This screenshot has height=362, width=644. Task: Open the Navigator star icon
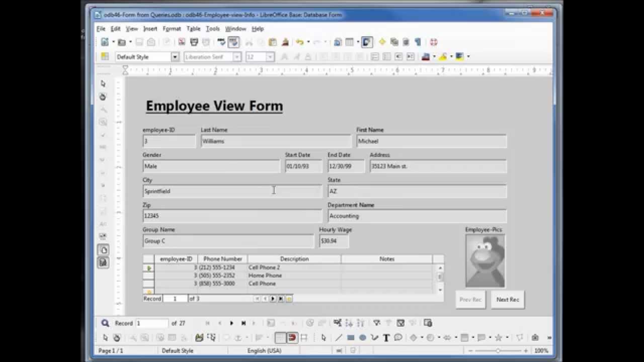pos(382,42)
